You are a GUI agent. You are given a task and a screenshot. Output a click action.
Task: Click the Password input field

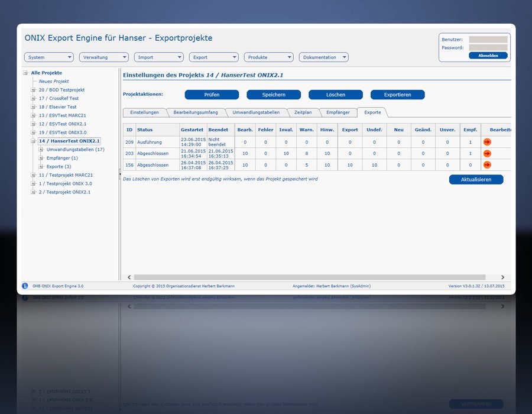pyautogui.click(x=488, y=47)
